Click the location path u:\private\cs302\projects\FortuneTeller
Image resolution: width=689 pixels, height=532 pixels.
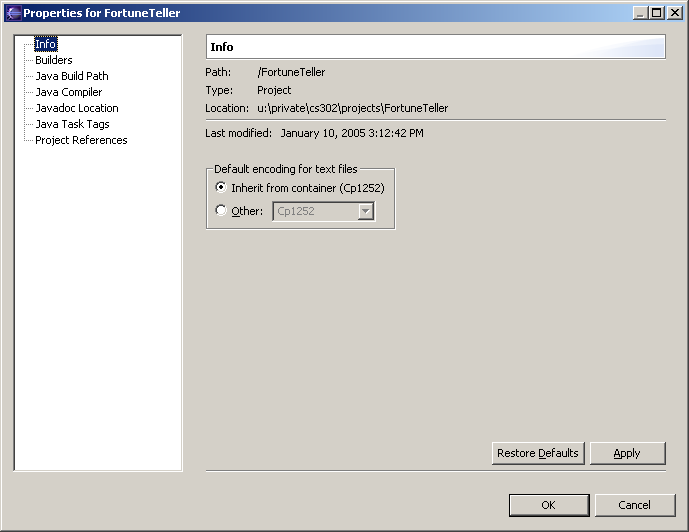352,108
